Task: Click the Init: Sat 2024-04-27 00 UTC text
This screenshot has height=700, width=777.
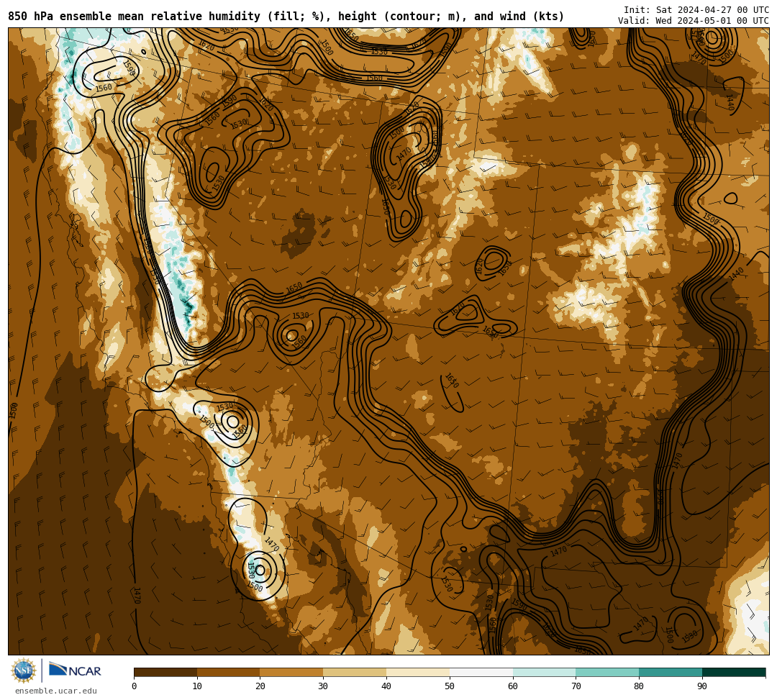Action: click(x=696, y=10)
